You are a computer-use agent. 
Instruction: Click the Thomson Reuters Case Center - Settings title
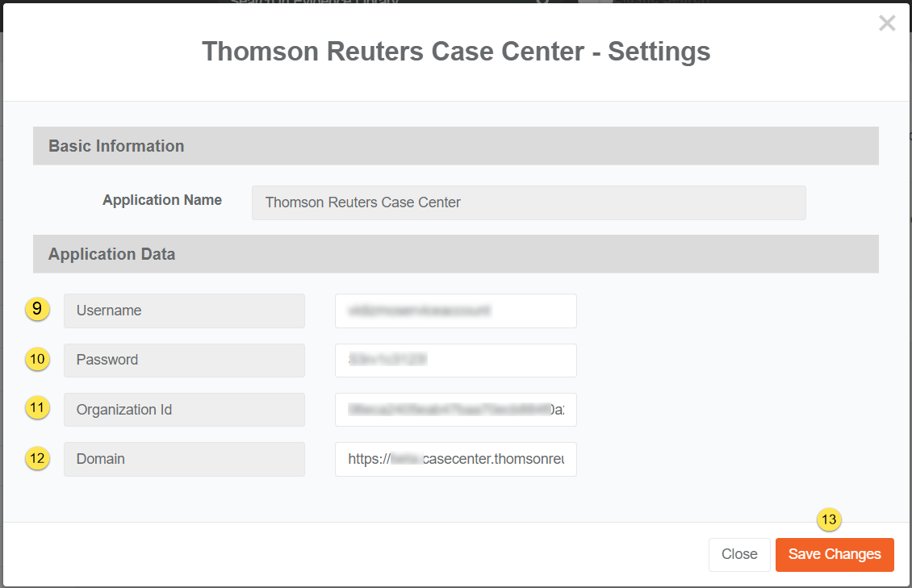tap(456, 52)
